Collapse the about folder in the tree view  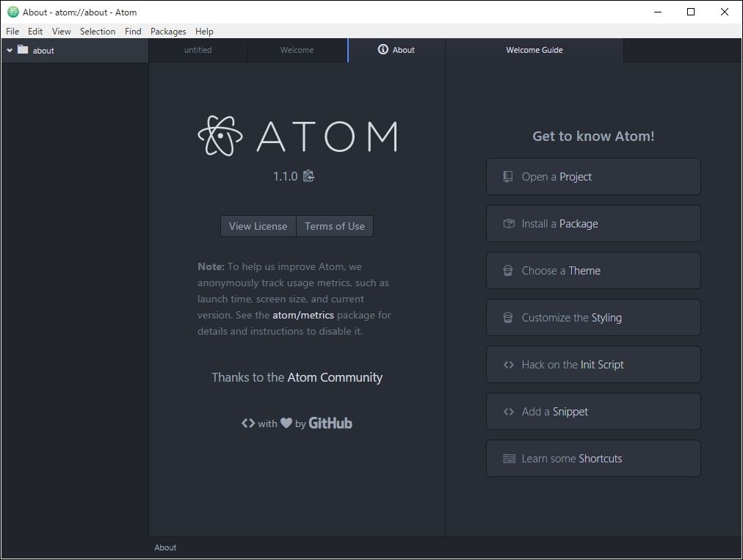tap(10, 50)
